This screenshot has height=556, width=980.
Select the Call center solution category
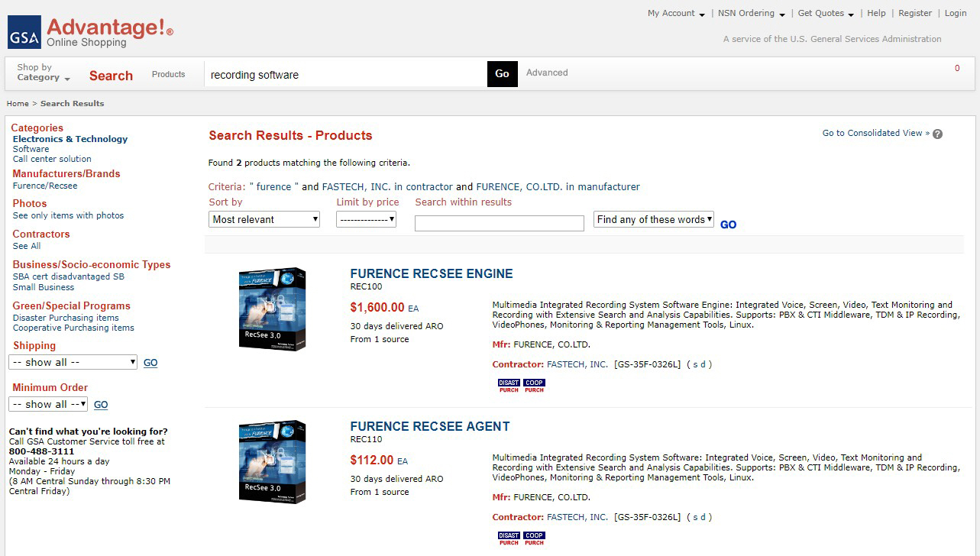tap(52, 159)
